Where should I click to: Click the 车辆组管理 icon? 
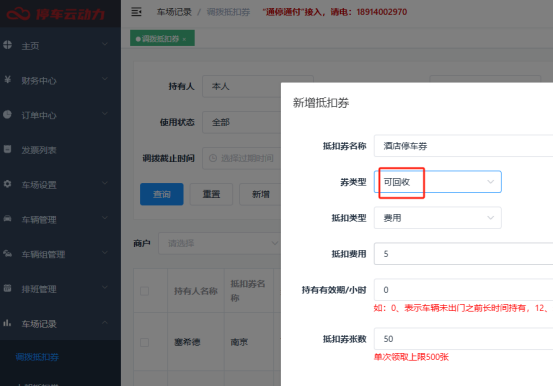[x=7, y=253]
